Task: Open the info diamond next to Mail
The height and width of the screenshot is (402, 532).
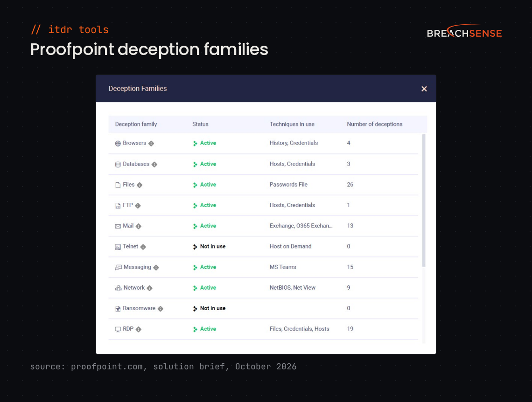Action: (x=139, y=227)
